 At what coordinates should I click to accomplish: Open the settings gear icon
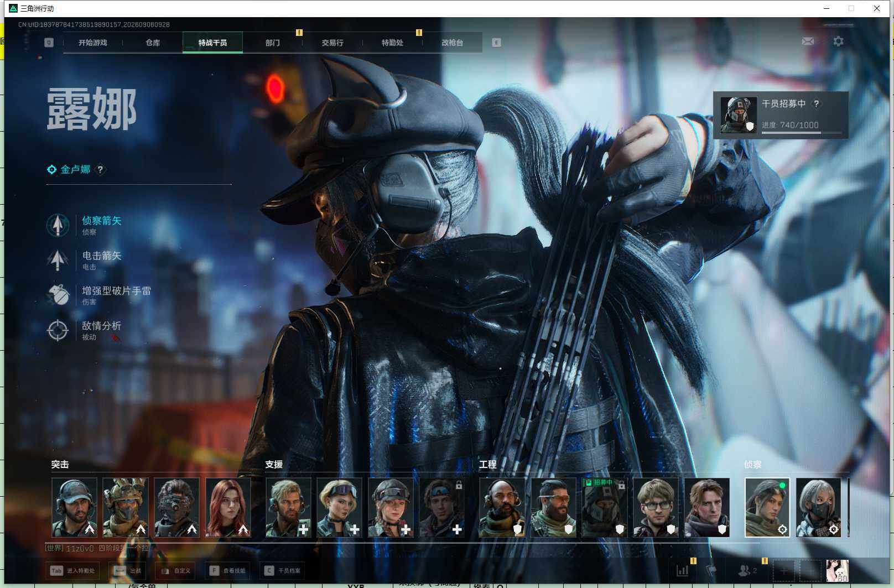pos(839,41)
